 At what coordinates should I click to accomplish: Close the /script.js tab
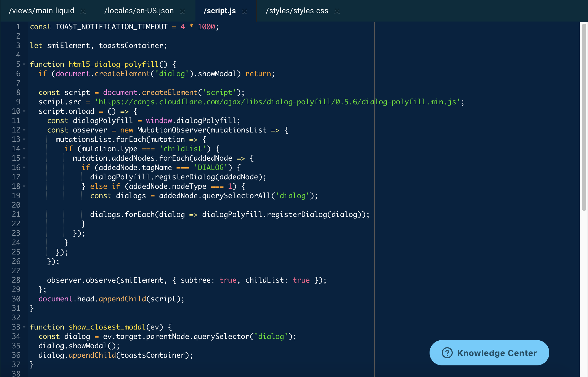[x=244, y=11]
